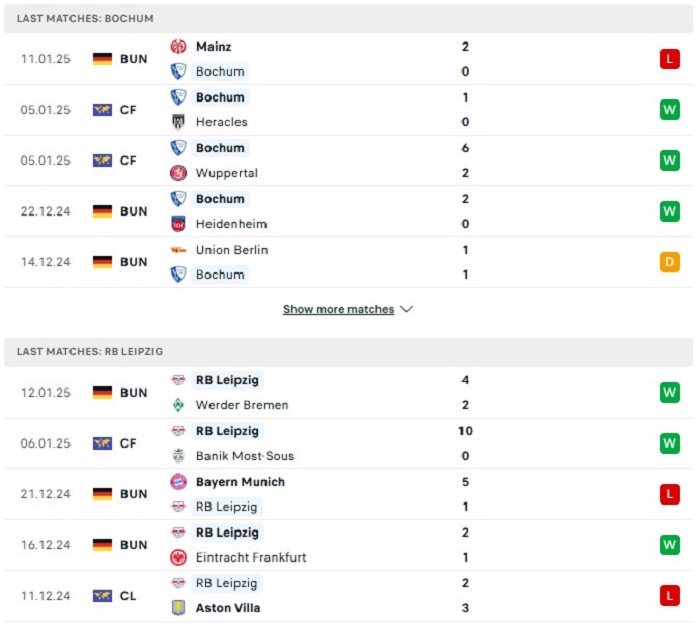
Task: Open the Aston Villa team name link
Action: tap(228, 608)
